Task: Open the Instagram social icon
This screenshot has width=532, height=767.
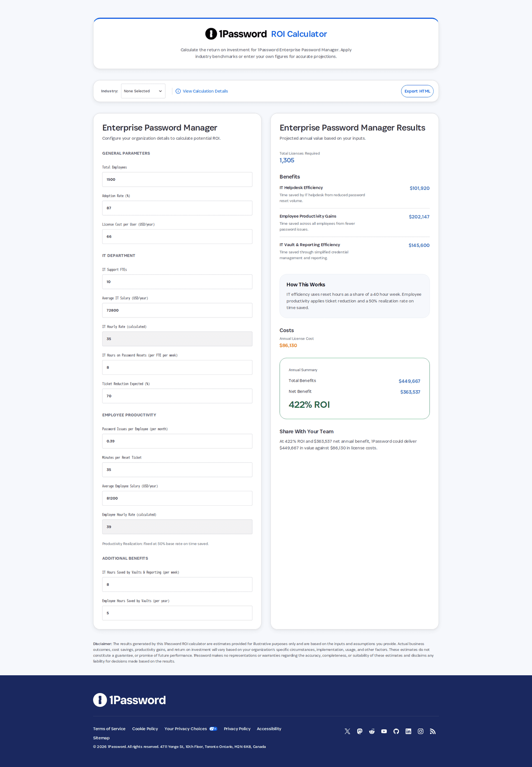Action: tap(420, 731)
